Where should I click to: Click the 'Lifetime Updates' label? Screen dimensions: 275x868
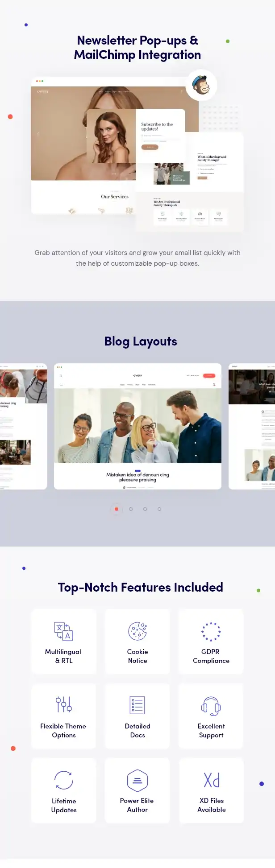[64, 806]
